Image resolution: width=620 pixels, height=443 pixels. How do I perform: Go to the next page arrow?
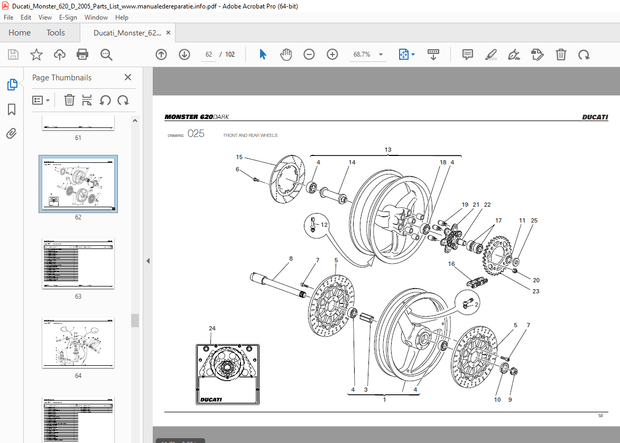pos(184,54)
